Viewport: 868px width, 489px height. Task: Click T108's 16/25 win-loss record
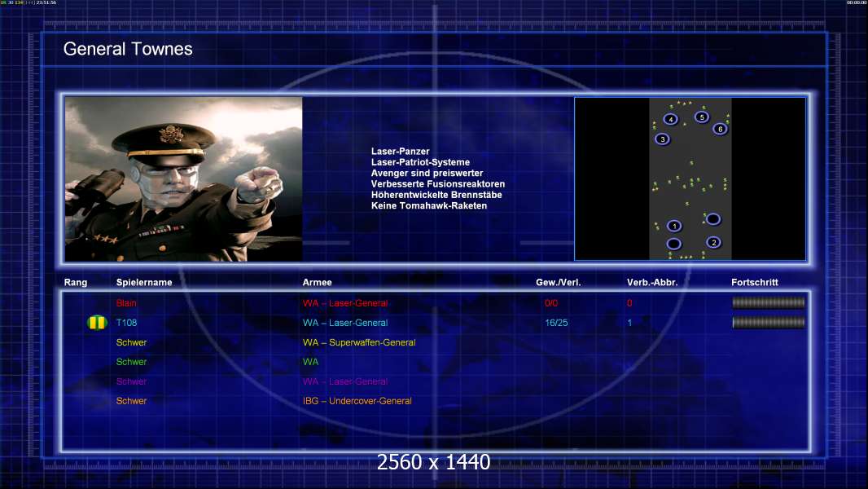(556, 323)
